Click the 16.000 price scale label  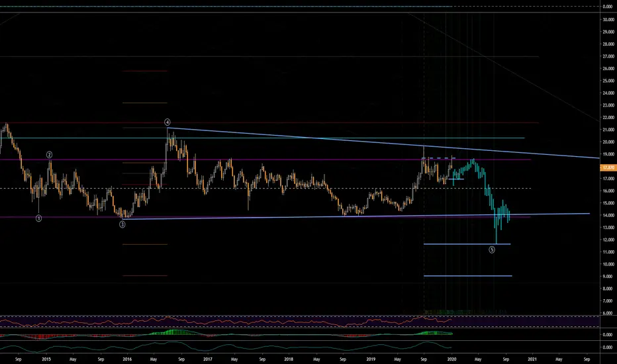click(608, 191)
